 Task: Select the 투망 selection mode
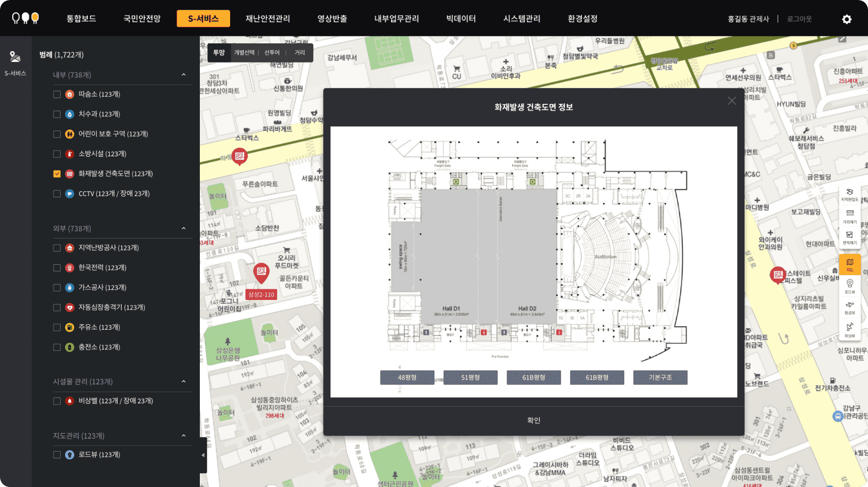point(219,52)
